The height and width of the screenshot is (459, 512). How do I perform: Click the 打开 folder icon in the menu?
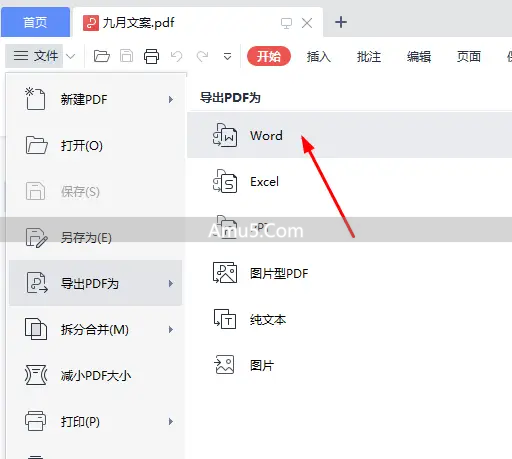point(36,145)
